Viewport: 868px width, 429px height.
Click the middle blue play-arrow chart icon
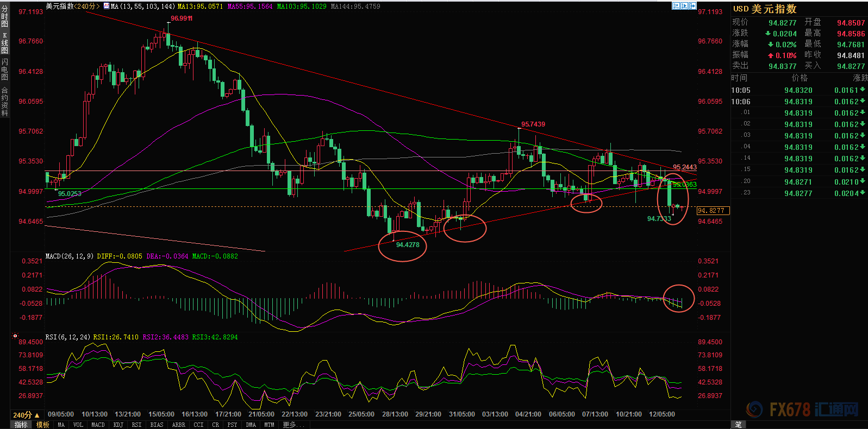(684, 6)
